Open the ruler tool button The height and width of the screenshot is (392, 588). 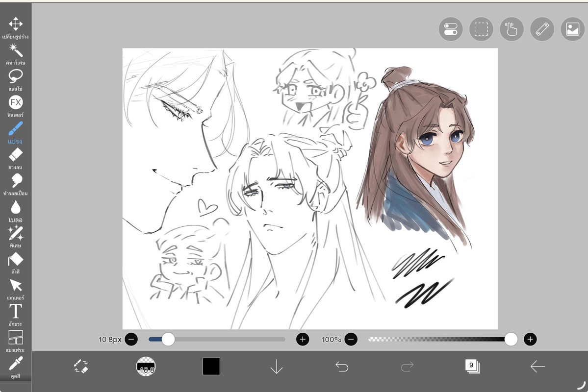click(542, 29)
